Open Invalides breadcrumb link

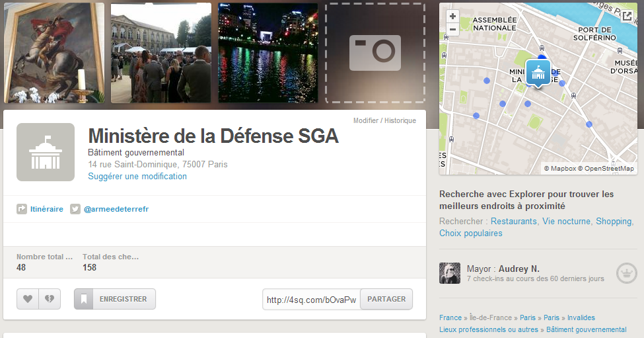click(x=581, y=317)
